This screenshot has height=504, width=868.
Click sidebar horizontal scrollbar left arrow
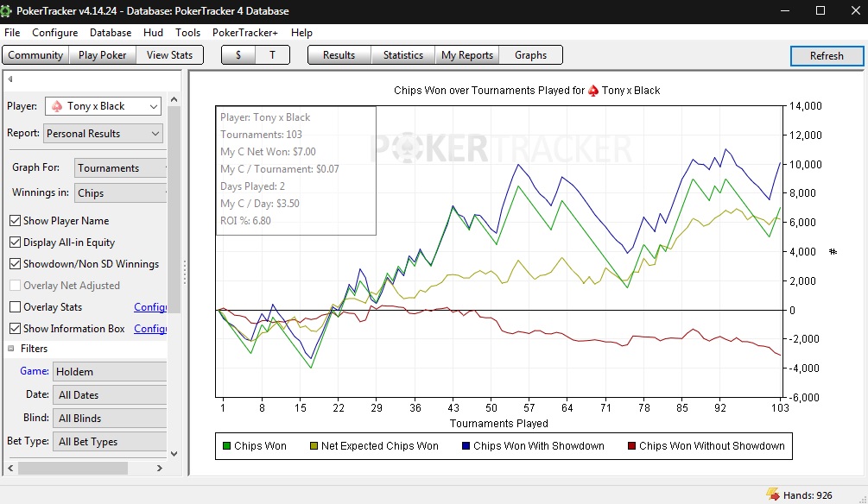10,468
